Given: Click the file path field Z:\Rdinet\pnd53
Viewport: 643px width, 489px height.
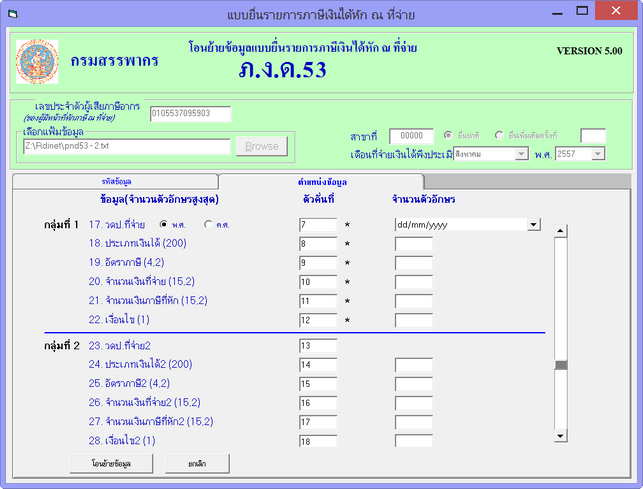Looking at the screenshot, I should click(127, 146).
